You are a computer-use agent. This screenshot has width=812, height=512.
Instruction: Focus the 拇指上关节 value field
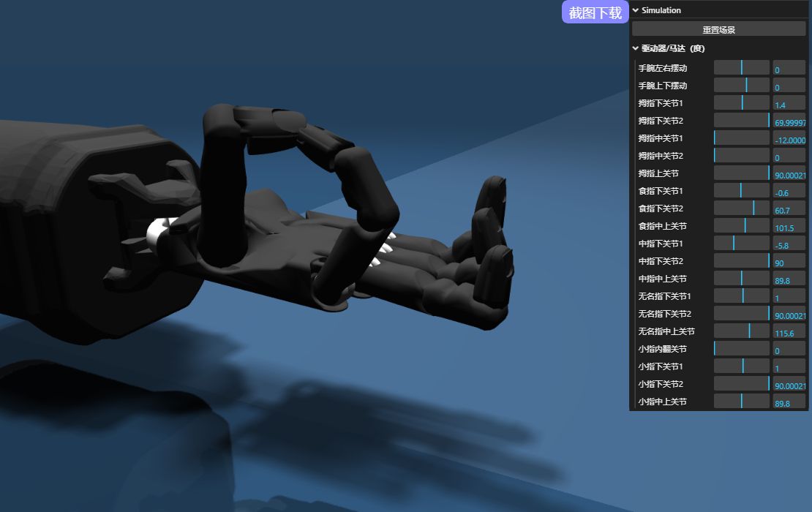coord(789,174)
